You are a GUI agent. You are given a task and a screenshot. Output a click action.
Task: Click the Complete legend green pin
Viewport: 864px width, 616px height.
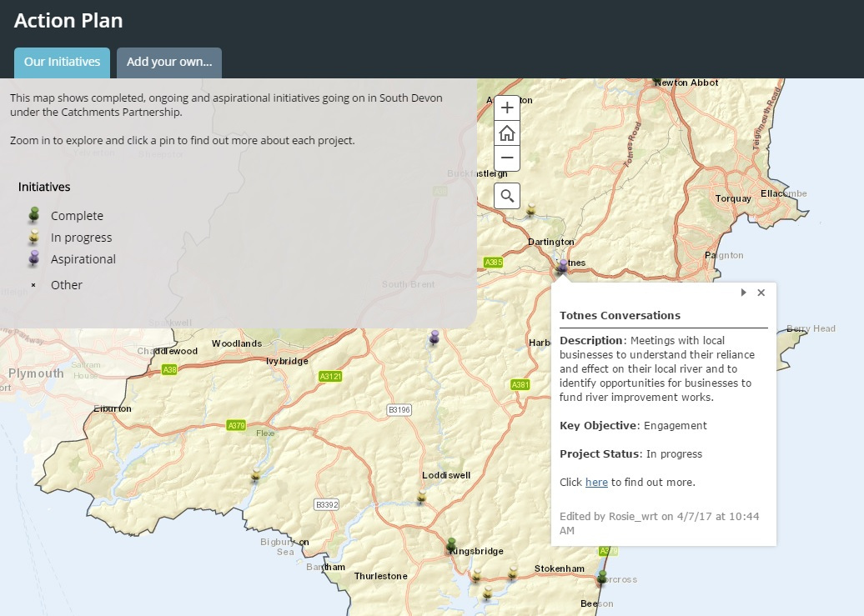(34, 215)
